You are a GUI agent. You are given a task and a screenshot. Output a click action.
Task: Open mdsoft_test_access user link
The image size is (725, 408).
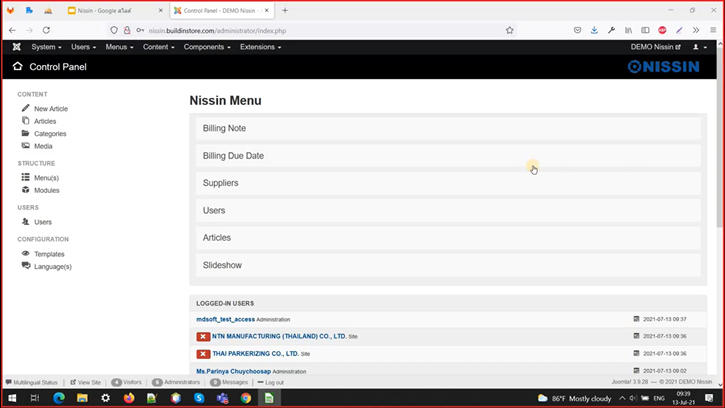coord(225,319)
